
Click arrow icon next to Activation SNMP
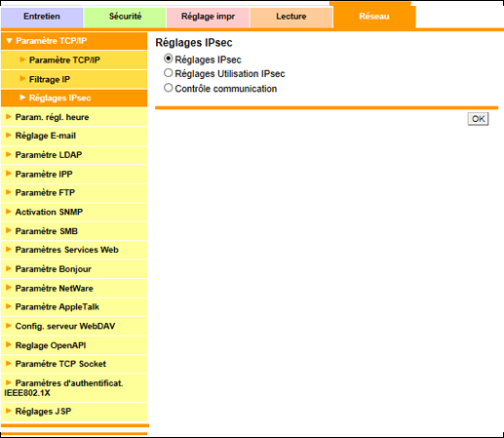click(x=9, y=212)
